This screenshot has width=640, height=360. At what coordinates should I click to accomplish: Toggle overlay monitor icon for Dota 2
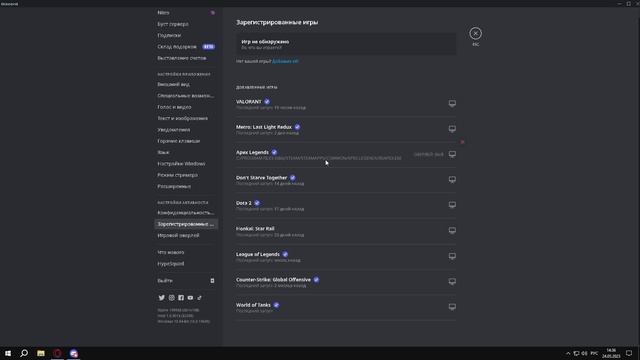point(452,204)
